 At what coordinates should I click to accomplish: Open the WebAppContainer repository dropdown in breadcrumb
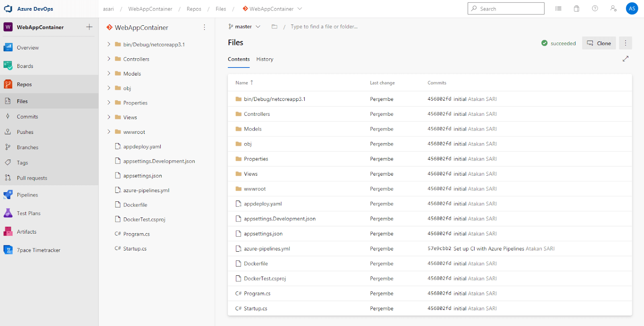tap(272, 8)
